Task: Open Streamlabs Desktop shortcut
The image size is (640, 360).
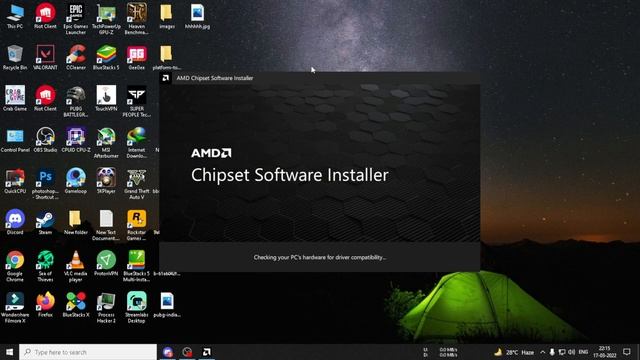Action: [136, 307]
